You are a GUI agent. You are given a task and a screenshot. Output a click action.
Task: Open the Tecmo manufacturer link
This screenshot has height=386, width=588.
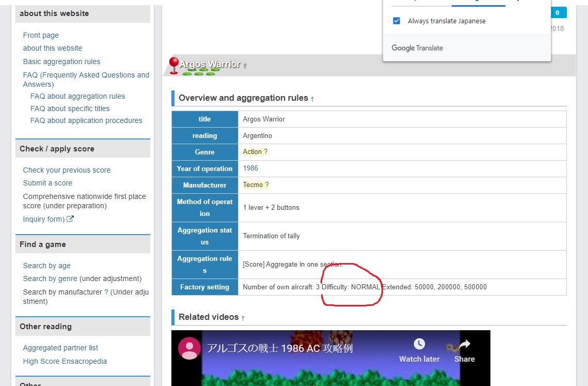click(x=253, y=185)
